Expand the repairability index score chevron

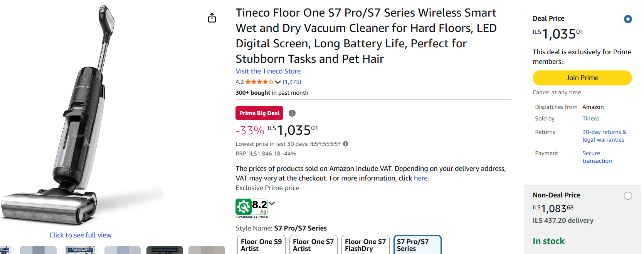click(272, 203)
